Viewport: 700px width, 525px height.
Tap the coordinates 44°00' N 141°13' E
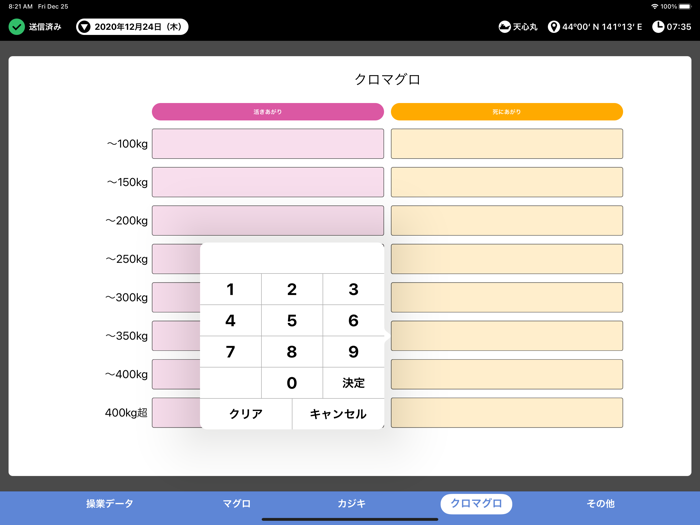click(602, 27)
